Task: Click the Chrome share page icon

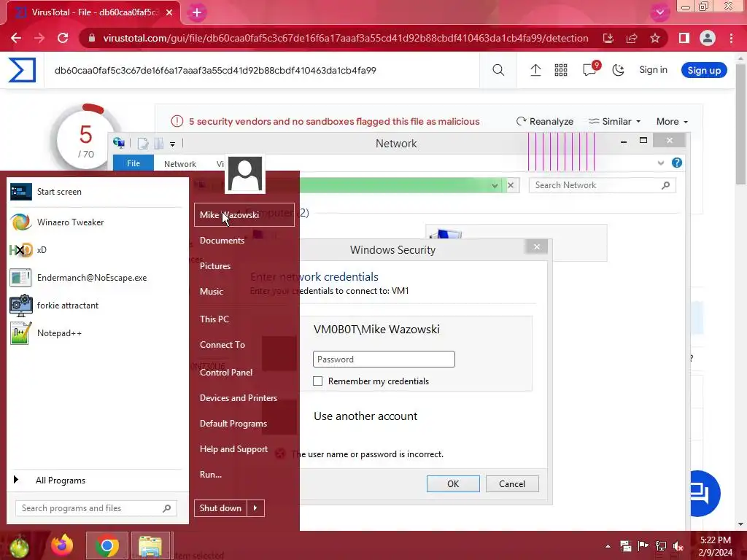Action: (632, 38)
